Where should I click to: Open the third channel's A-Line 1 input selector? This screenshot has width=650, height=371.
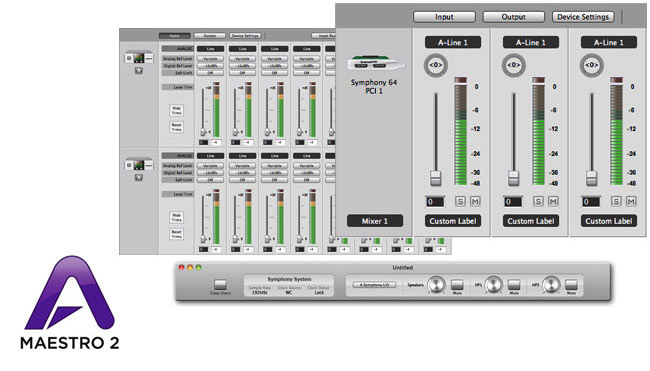[609, 42]
